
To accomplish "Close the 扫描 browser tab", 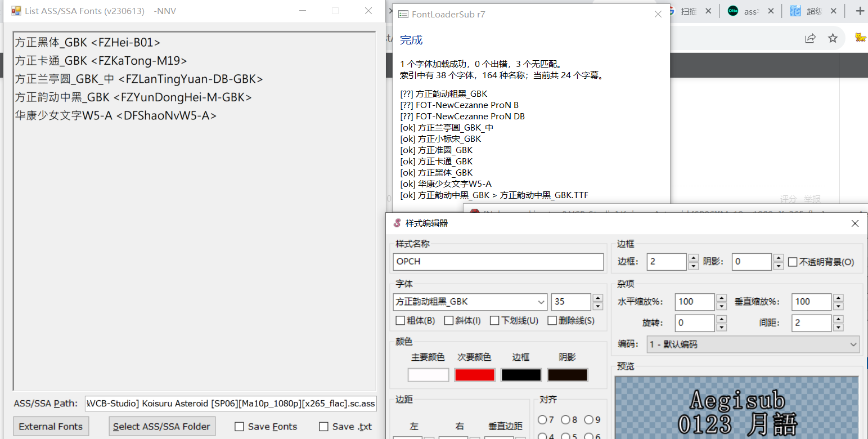I will 708,11.
